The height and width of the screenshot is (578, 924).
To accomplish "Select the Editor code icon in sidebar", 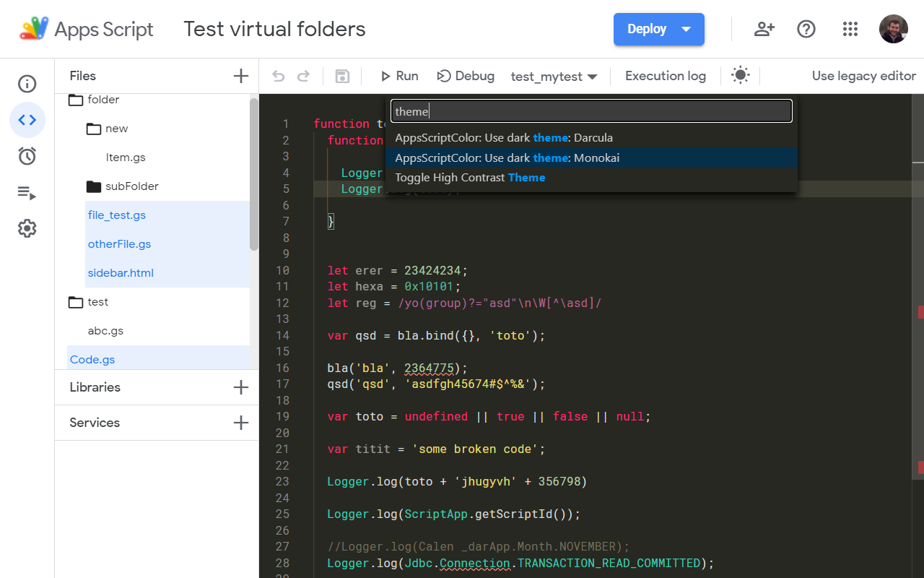I will click(27, 120).
